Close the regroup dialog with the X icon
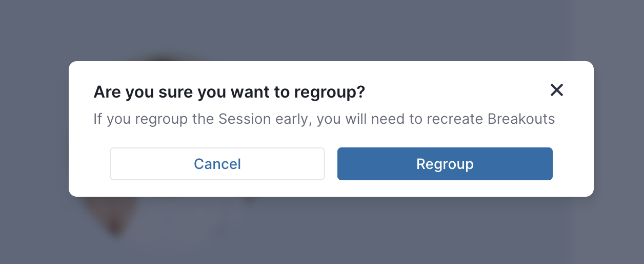The image size is (644, 264). [x=557, y=90]
